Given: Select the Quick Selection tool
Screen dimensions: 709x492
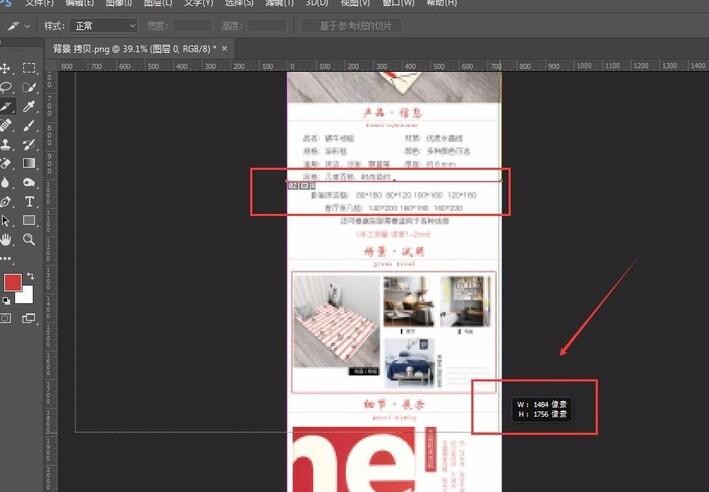Looking at the screenshot, I should [29, 87].
